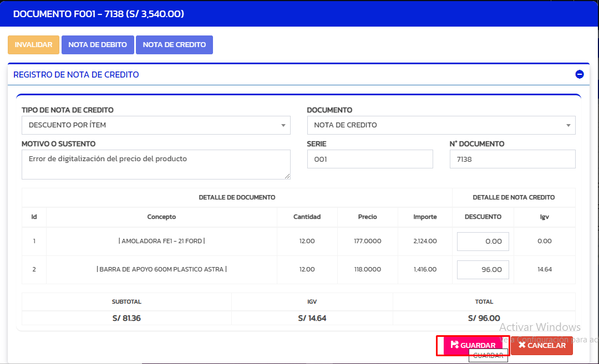Save the credit note with GUARDAR
599x364 pixels.
coord(473,345)
